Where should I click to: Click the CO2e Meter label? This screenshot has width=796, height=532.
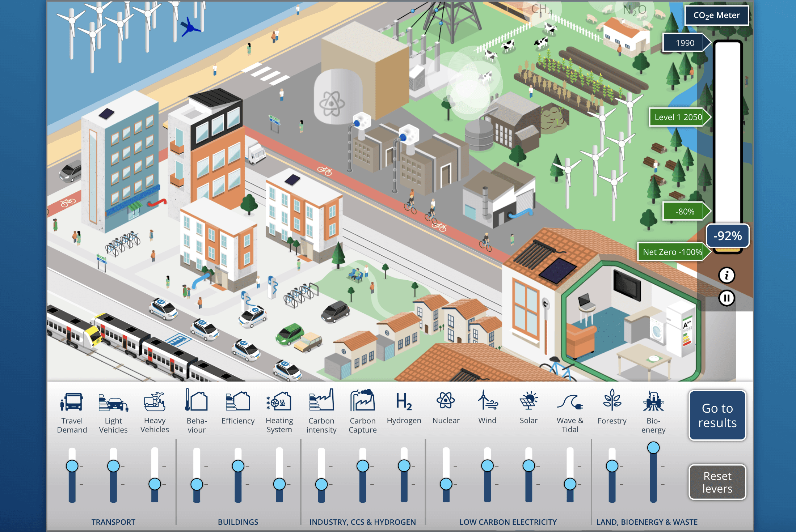(716, 16)
